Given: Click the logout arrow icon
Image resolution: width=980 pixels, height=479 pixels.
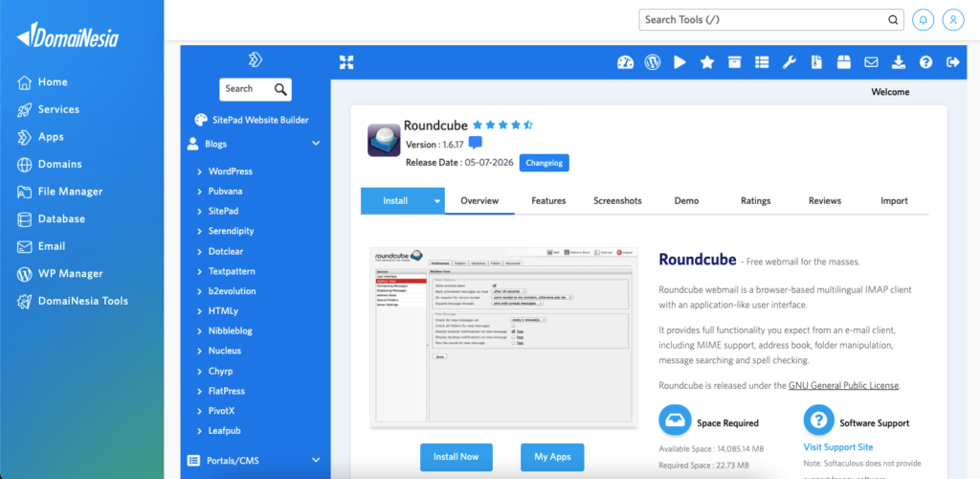Looking at the screenshot, I should tap(953, 62).
